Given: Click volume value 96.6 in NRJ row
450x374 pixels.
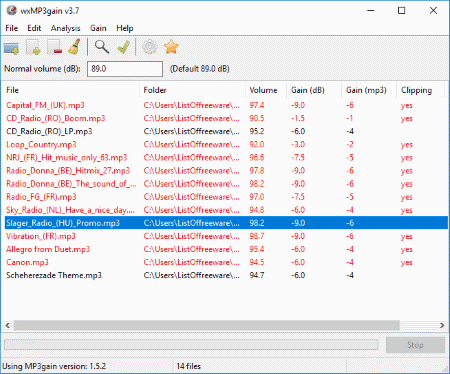Looking at the screenshot, I should pos(257,157).
